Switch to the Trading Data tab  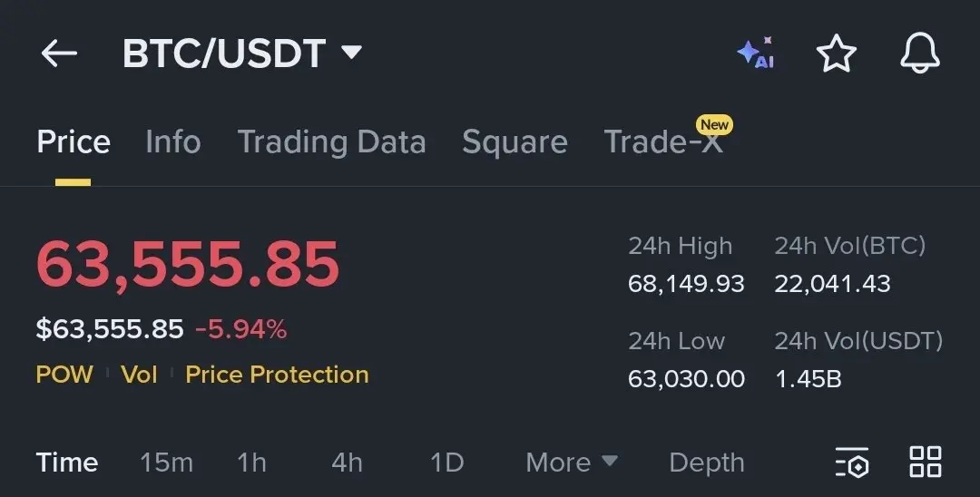[331, 142]
